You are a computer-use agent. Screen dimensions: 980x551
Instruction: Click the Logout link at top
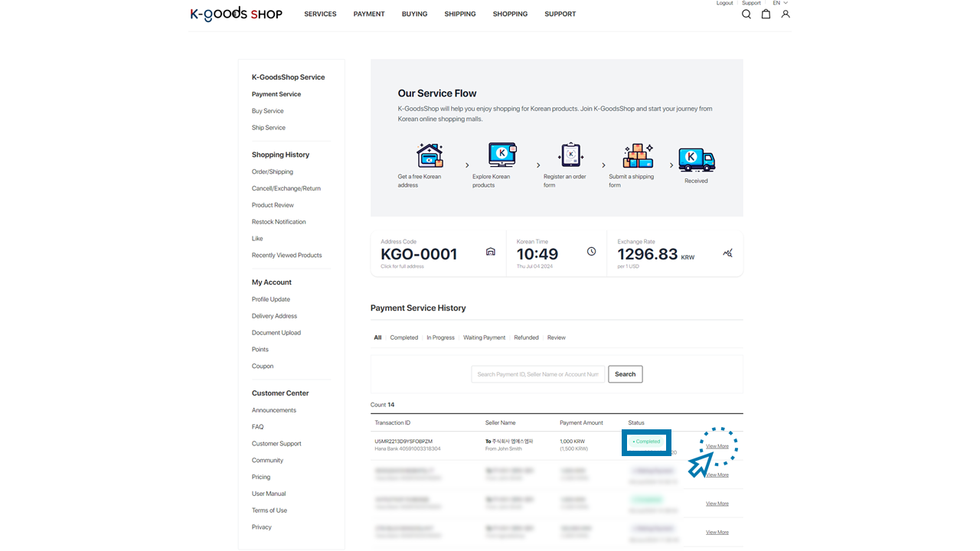point(724,3)
